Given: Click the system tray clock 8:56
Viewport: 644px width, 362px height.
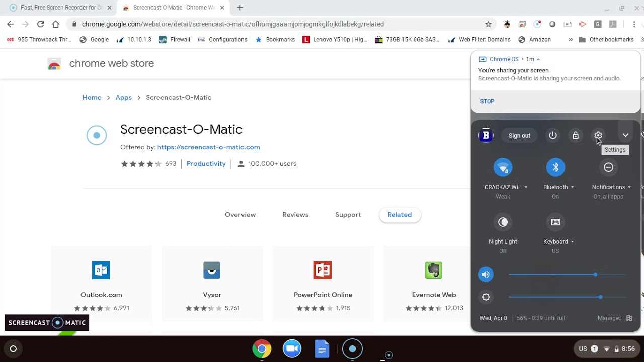Looking at the screenshot, I should tap(628, 349).
